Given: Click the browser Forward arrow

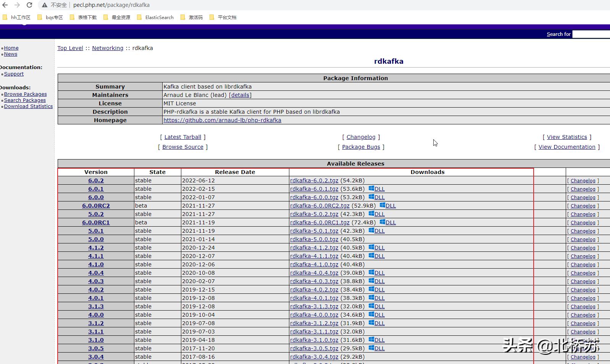Looking at the screenshot, I should coord(17,5).
